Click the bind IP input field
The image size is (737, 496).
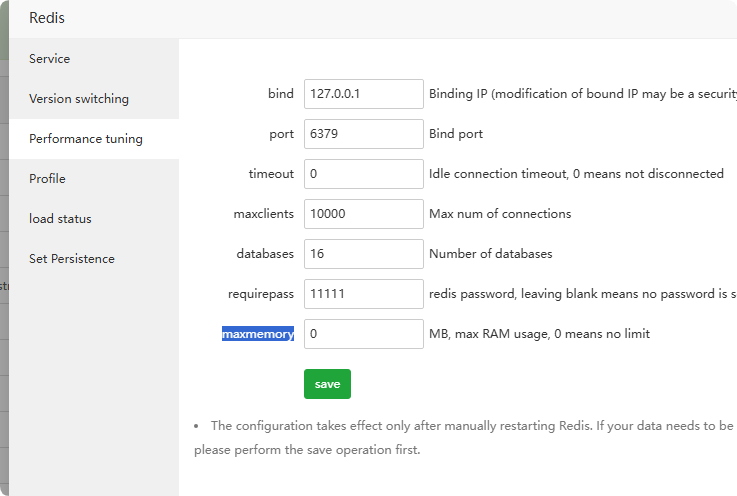(364, 94)
